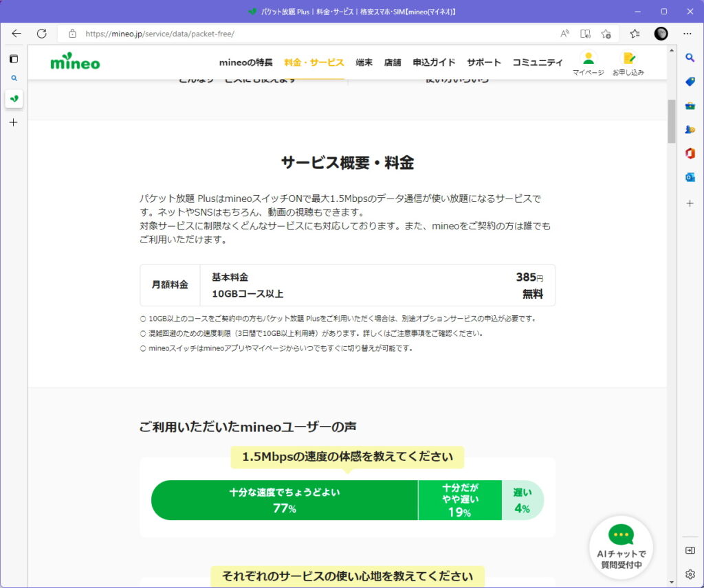Screen dimensions: 704x588
Task: Open コミュニティ menu
Action: pyautogui.click(x=538, y=63)
